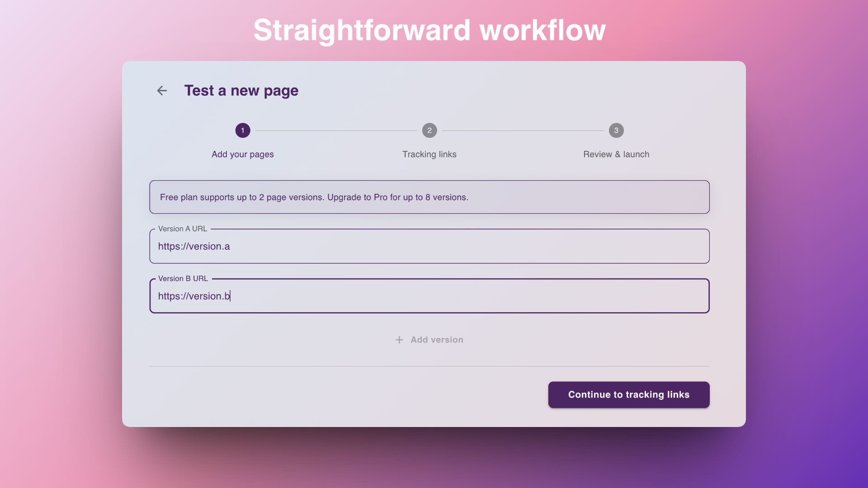Select the https://version.a text
This screenshot has width=868, height=488.
[x=194, y=246]
